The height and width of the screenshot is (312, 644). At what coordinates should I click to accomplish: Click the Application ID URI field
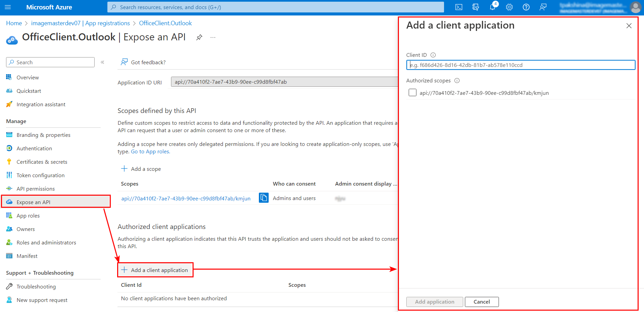coord(284,82)
